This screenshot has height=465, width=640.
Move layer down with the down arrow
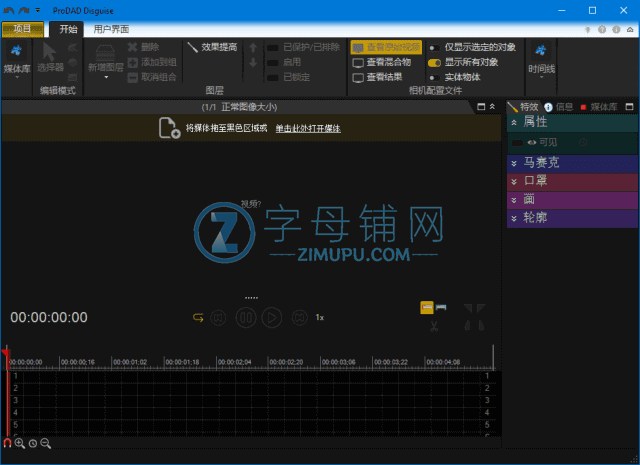click(253, 62)
